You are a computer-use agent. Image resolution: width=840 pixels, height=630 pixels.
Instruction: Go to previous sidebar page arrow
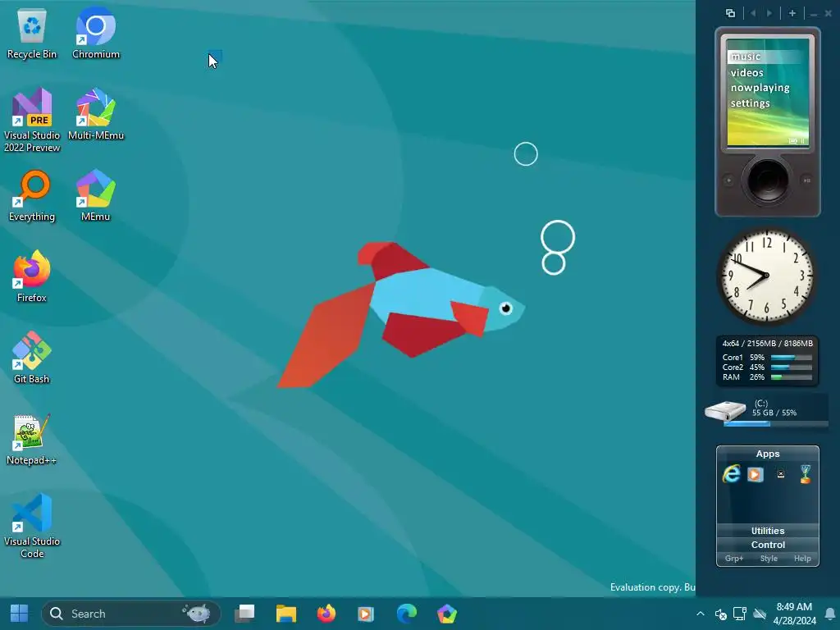[753, 13]
